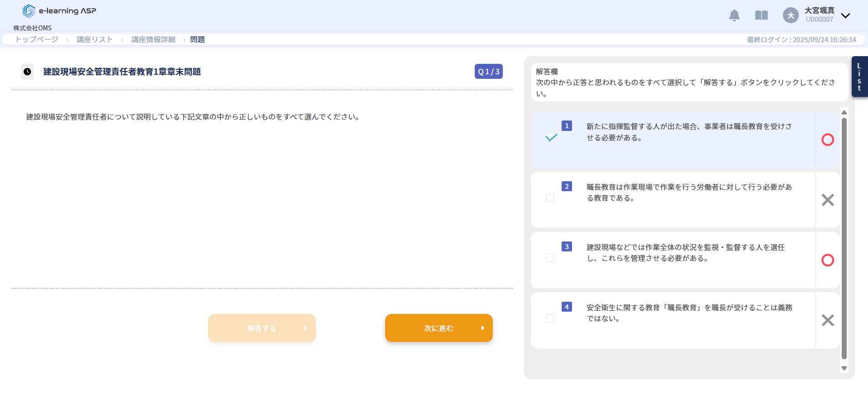Image resolution: width=868 pixels, height=405 pixels.
Task: Click the user avatar circle icon
Action: [x=791, y=15]
